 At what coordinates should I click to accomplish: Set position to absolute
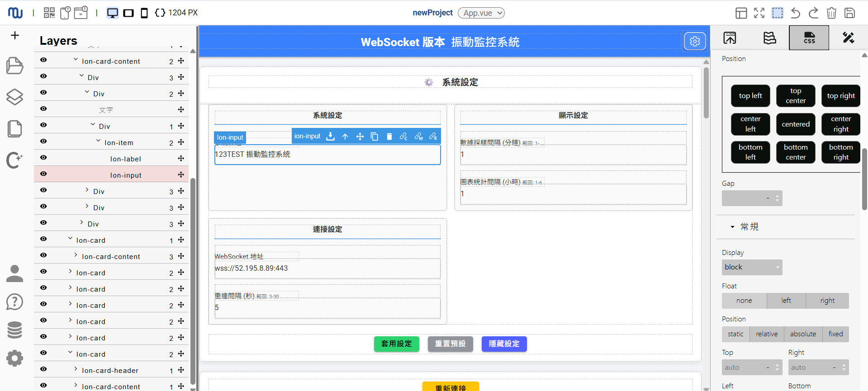(803, 334)
